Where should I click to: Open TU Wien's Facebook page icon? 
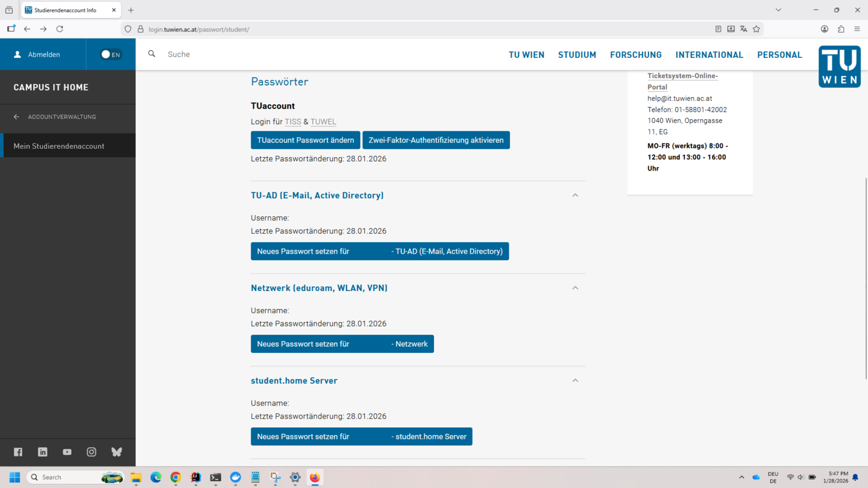pos(17,452)
